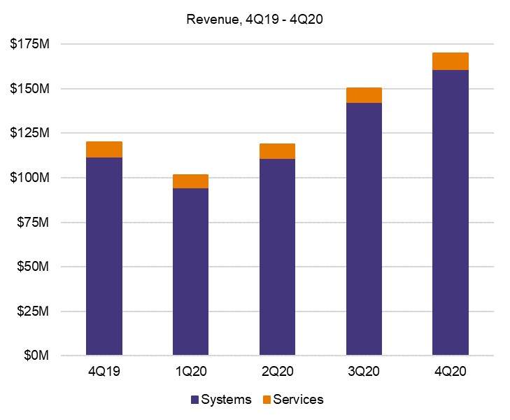
Task: Click the purple Systems bar for 4Q20
Action: point(450,213)
